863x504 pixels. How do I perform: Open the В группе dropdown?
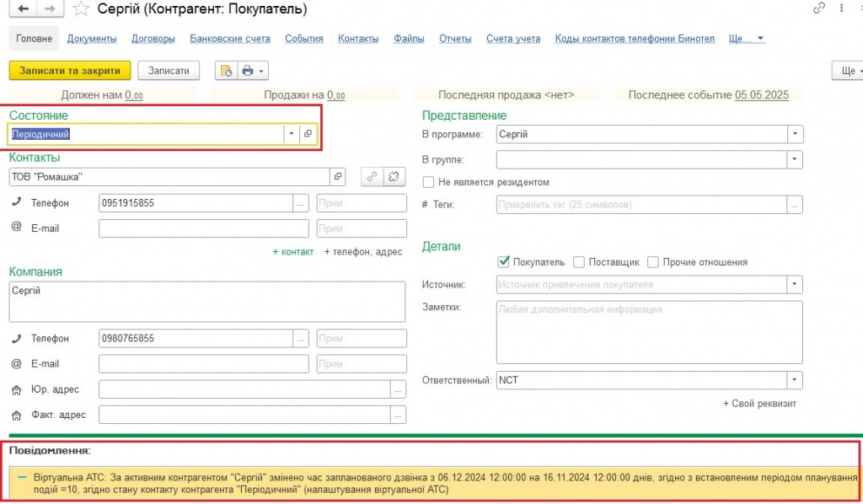pos(795,158)
